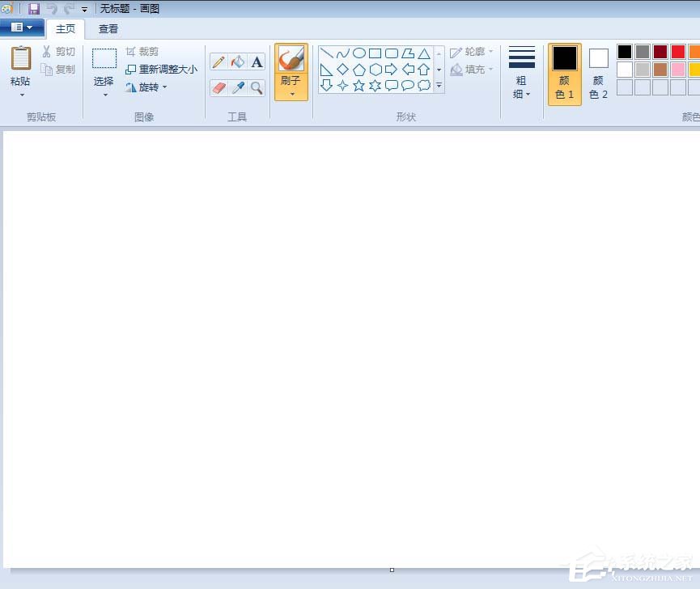700x589 pixels.
Task: Choose the Five-point star shape
Action: tap(359, 85)
